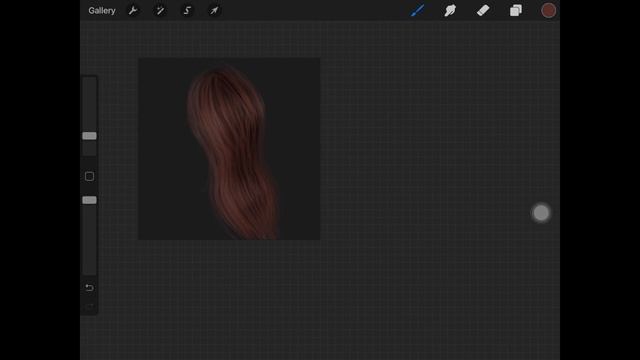Click the brush opacity slider handle
This screenshot has width=640, height=360.
(x=89, y=200)
